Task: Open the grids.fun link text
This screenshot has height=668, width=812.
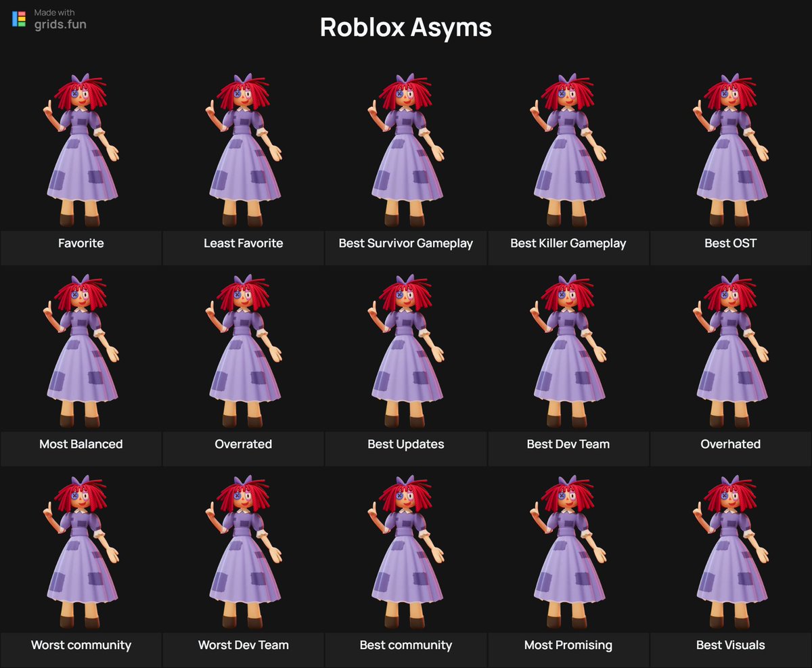Action: point(60,24)
